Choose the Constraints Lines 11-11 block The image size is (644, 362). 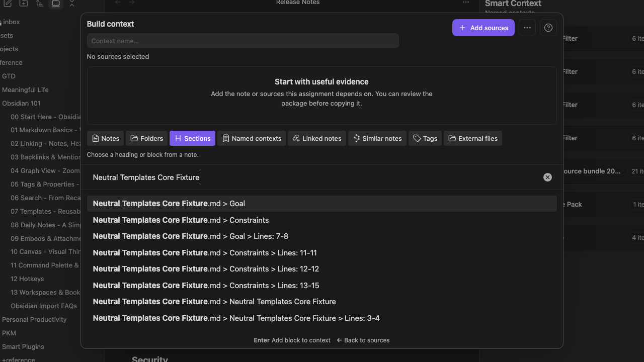pos(322,253)
